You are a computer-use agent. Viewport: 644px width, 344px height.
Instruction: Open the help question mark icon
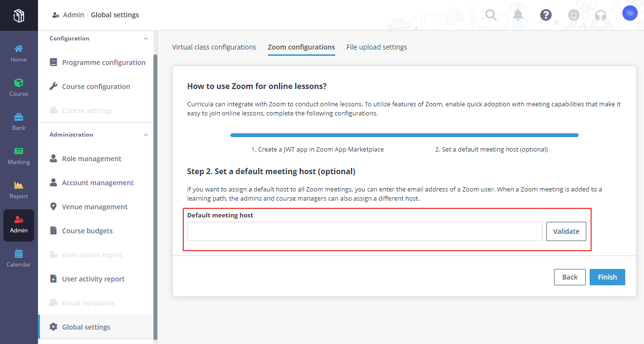point(545,15)
